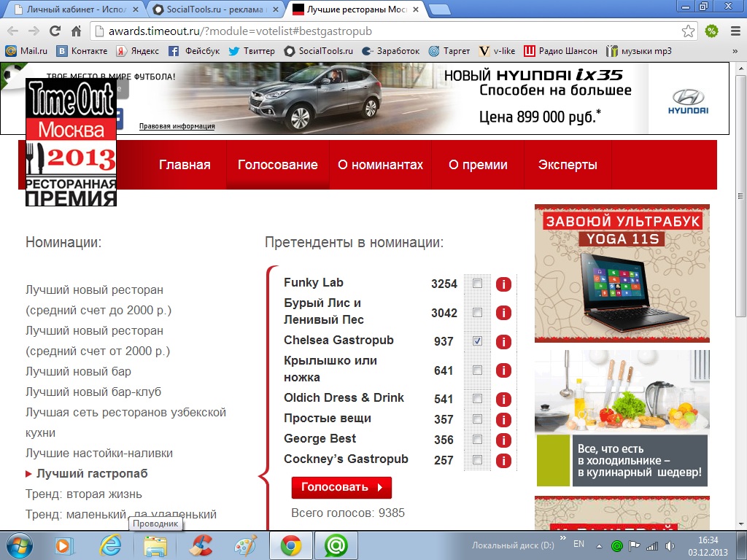The image size is (747, 560).
Task: Check the George Best checkbox
Action: click(x=477, y=440)
